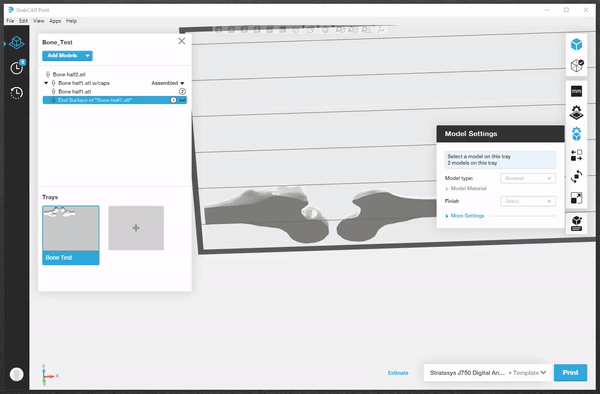
Task: Open the Assembled dropdown
Action: tap(168, 83)
